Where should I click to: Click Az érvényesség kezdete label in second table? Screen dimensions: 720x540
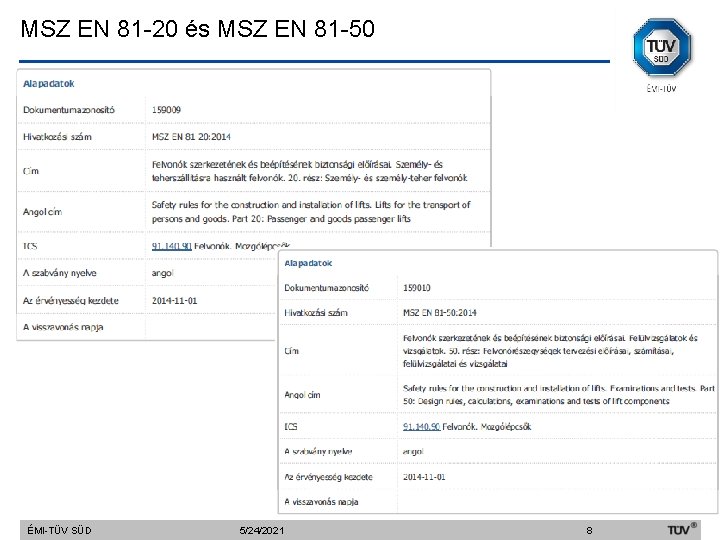click(328, 477)
